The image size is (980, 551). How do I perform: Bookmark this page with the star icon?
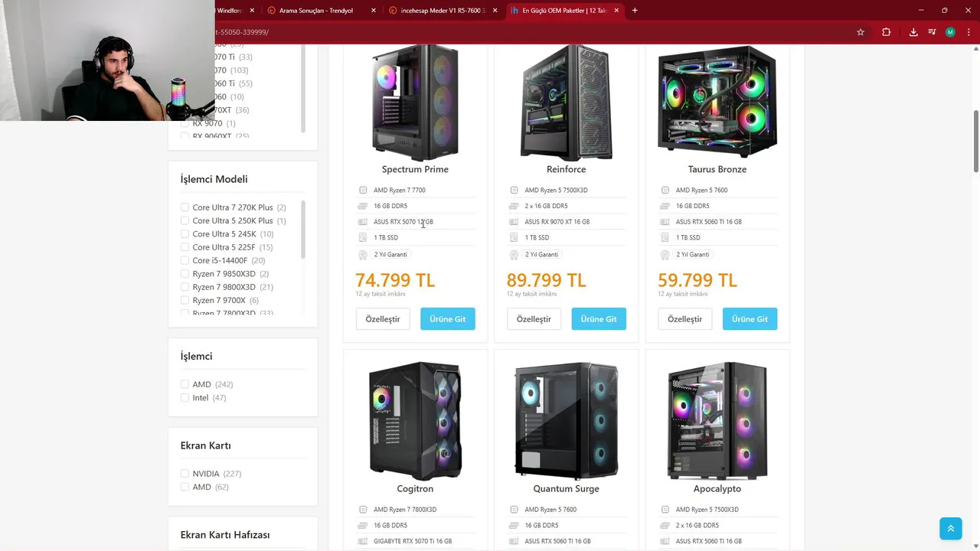(861, 32)
